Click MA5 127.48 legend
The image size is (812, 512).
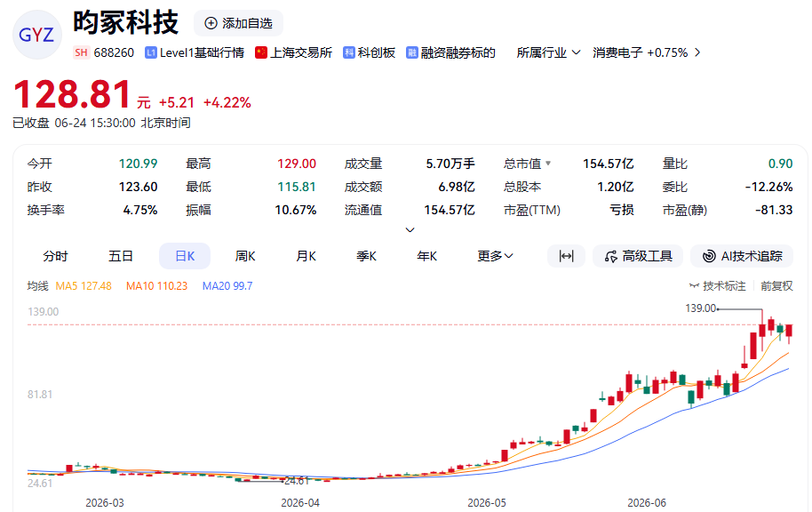84,286
